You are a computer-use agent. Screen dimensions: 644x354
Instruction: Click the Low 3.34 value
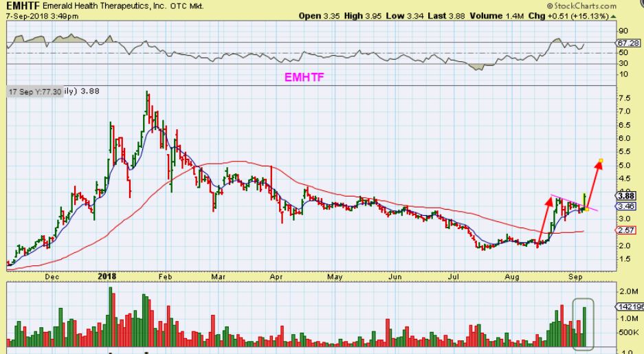tap(405, 16)
